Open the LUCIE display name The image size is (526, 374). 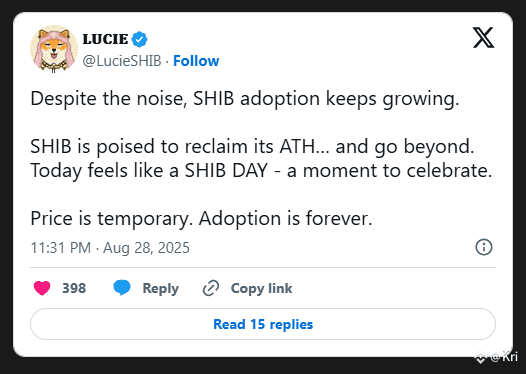(x=105, y=39)
